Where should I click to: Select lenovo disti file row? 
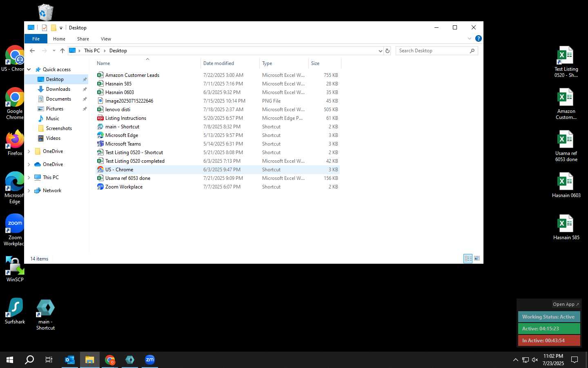pos(218,110)
